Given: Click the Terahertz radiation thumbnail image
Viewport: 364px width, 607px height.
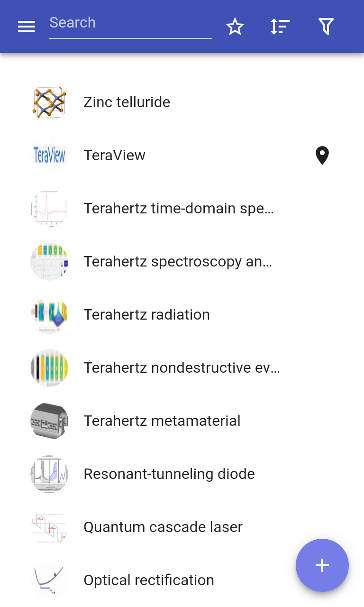Looking at the screenshot, I should [x=49, y=315].
